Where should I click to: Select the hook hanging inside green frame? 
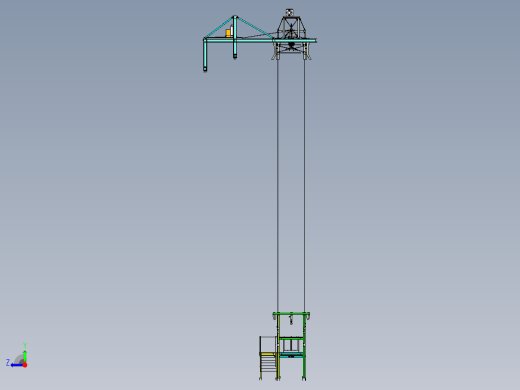291,319
